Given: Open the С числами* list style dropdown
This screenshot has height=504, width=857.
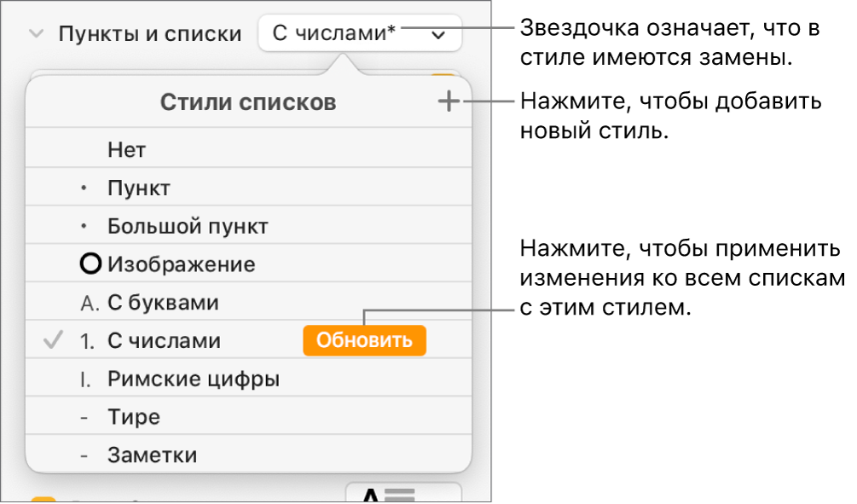Looking at the screenshot, I should (360, 33).
